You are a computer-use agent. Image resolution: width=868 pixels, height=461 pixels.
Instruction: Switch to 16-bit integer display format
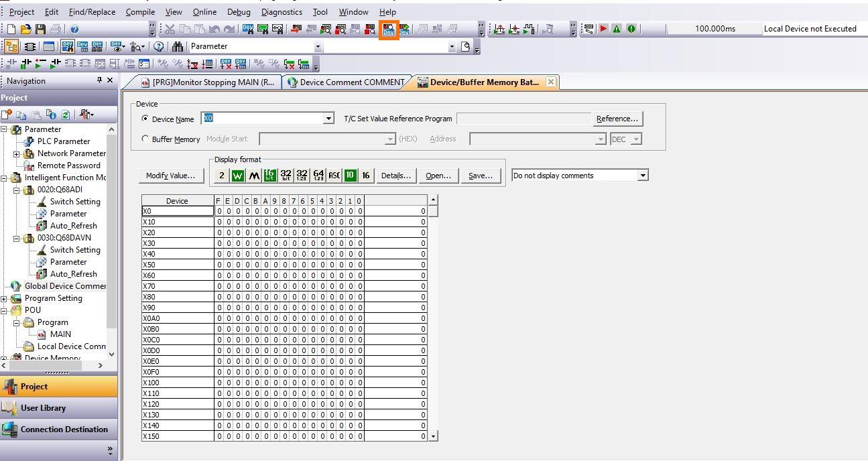point(270,175)
